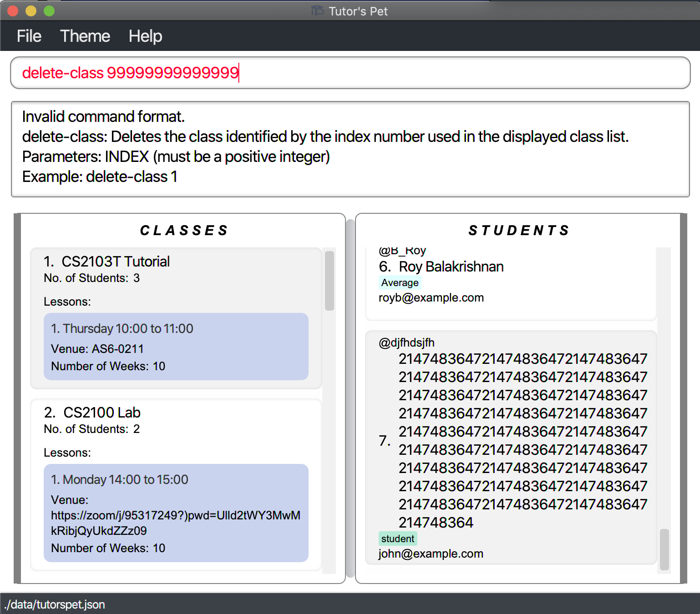700x614 pixels.
Task: Open the File menu
Action: click(29, 36)
